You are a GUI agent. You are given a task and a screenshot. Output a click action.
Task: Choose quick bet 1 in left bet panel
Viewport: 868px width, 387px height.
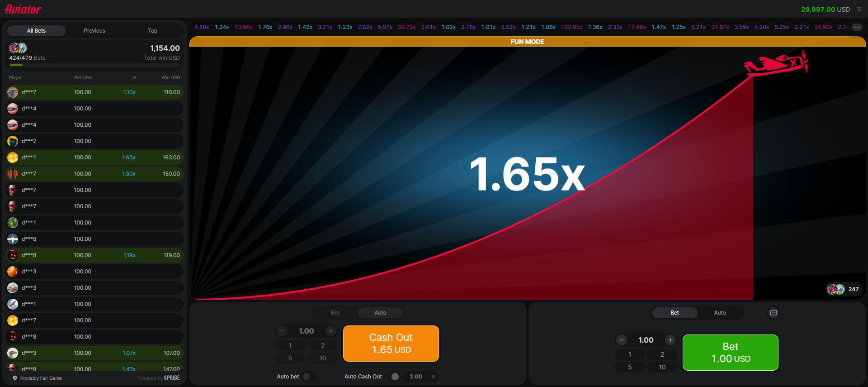tap(290, 345)
